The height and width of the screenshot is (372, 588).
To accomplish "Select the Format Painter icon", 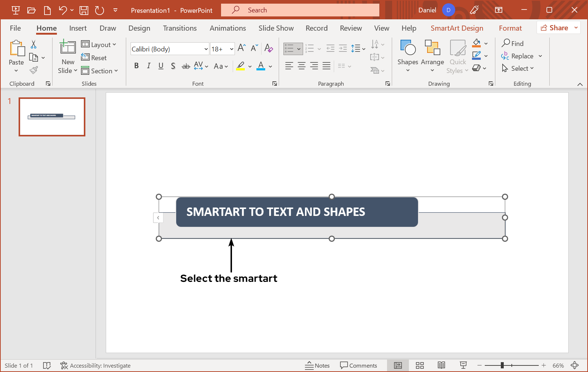I will 33,70.
